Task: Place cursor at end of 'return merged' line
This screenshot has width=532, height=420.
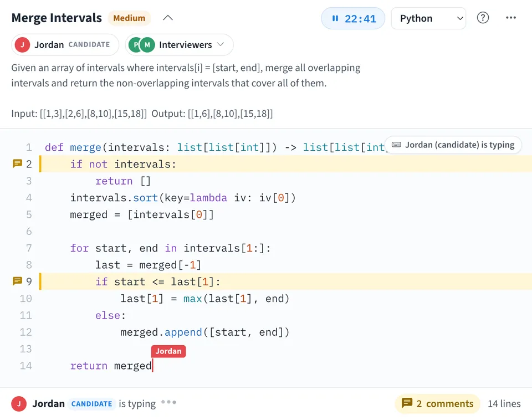Action: [152, 366]
